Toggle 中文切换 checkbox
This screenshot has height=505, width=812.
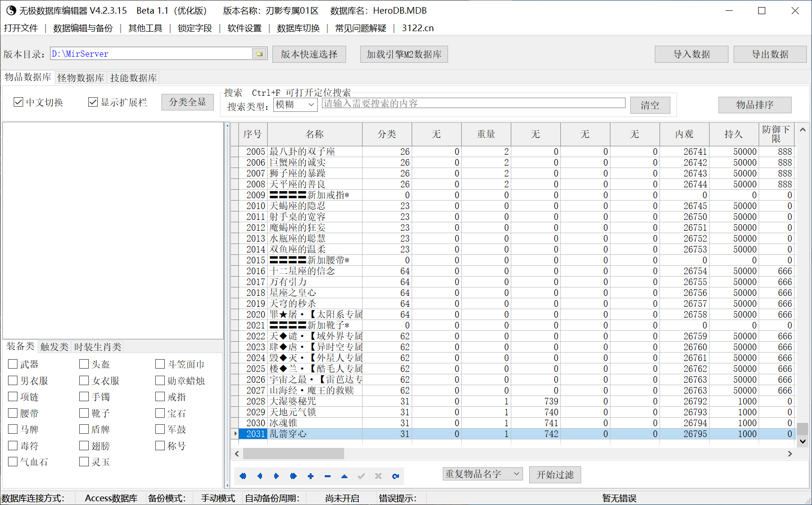tap(18, 102)
